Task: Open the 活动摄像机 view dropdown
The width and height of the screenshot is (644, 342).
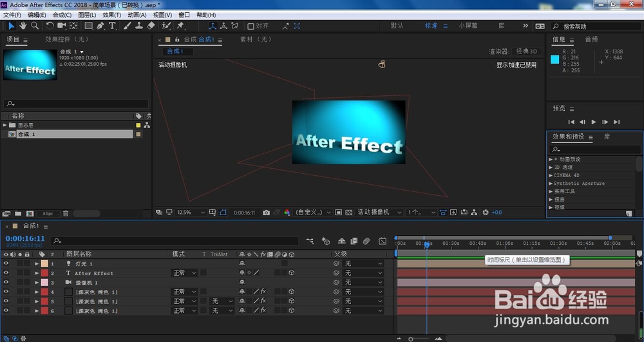Action: click(379, 213)
